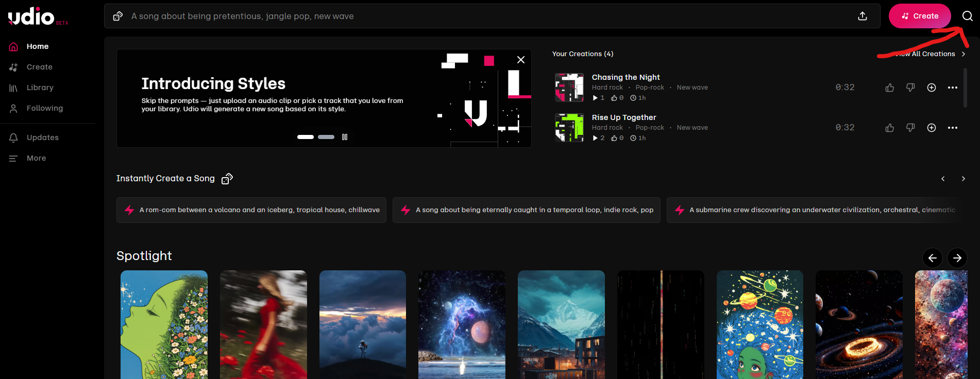Pause the banner carousel autoplay
This screenshot has width=980, height=379.
click(345, 137)
